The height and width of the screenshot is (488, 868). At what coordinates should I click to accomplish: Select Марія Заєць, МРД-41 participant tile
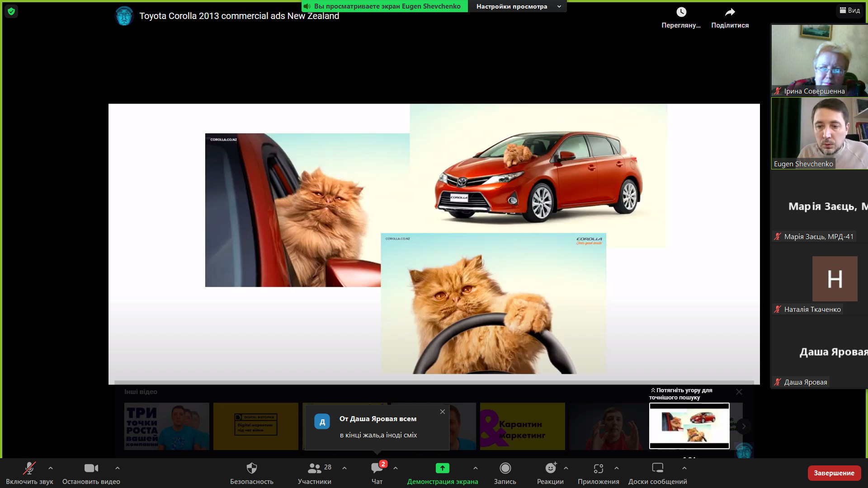(820, 206)
